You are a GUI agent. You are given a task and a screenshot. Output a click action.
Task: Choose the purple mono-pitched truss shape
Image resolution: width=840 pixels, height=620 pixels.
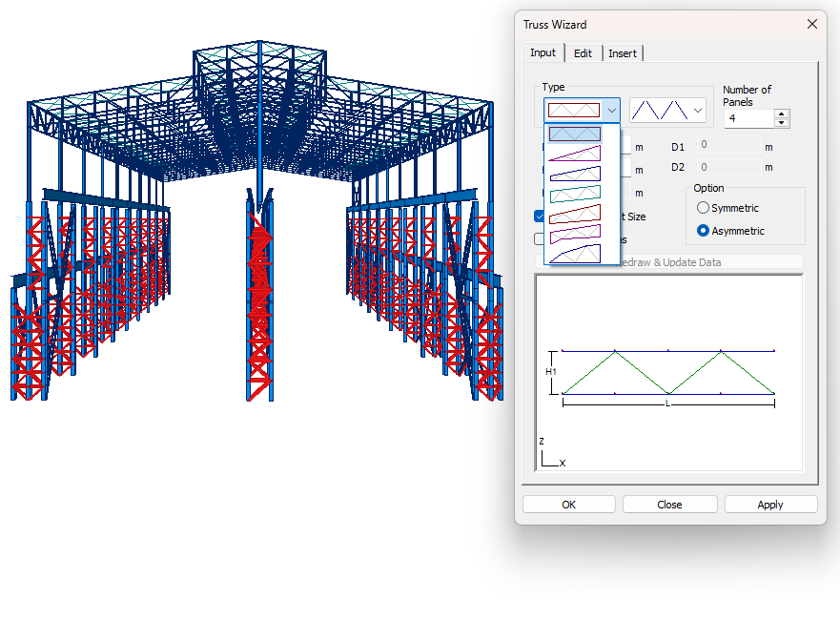[576, 154]
